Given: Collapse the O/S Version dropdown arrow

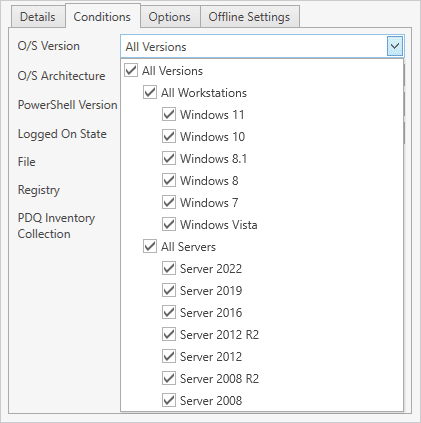Looking at the screenshot, I should coord(395,46).
